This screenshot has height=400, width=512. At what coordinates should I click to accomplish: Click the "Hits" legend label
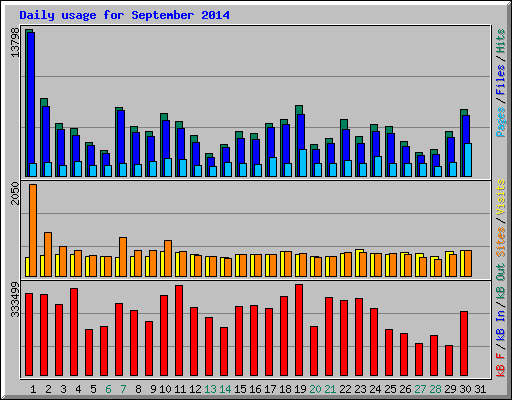(x=500, y=41)
